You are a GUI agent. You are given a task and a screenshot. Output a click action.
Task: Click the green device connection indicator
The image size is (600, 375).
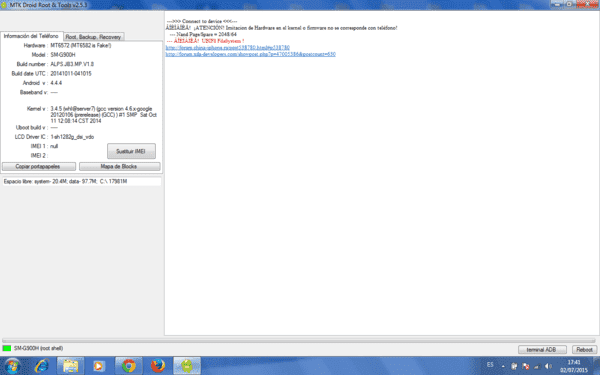[x=7, y=348]
